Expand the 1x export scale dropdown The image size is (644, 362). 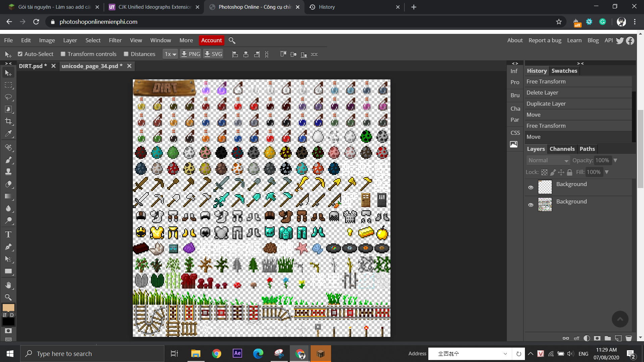(x=170, y=54)
